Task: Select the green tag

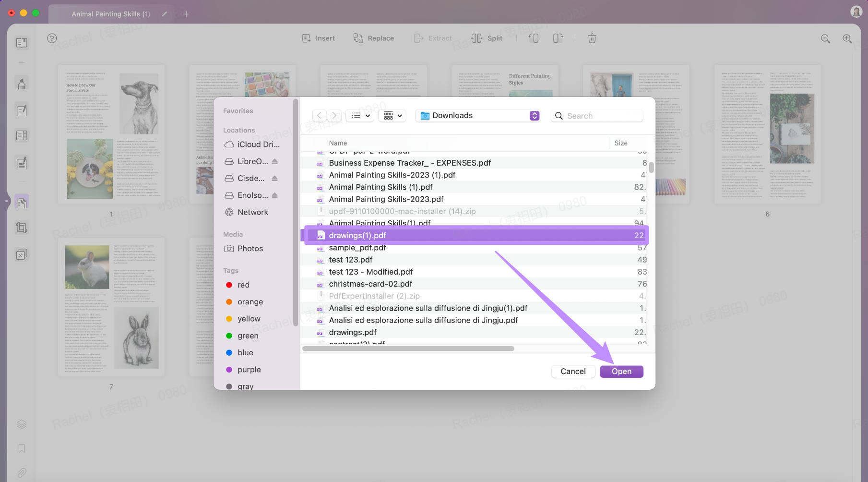Action: pyautogui.click(x=242, y=336)
